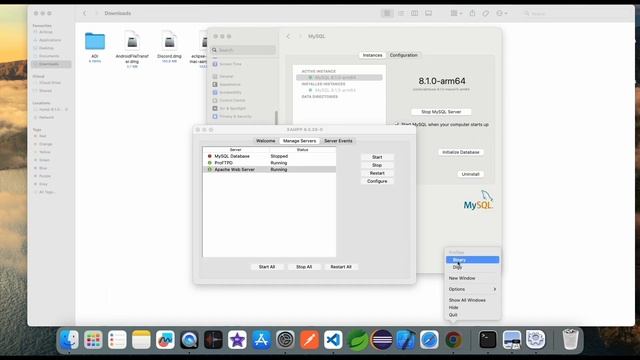Click Configure button in XAMPP
Screen dimensions: 640x360
pos(377,181)
